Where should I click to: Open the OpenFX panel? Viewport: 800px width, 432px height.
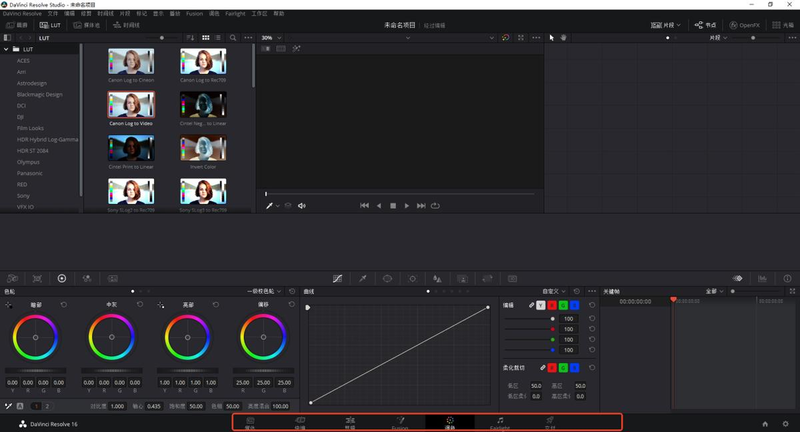point(745,24)
